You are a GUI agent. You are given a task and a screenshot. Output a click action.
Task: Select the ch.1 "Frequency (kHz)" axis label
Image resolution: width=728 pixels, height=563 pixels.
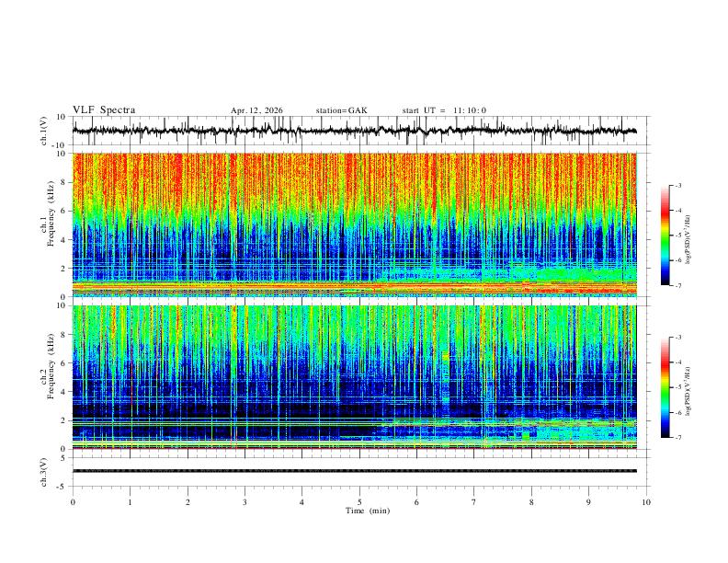point(51,213)
